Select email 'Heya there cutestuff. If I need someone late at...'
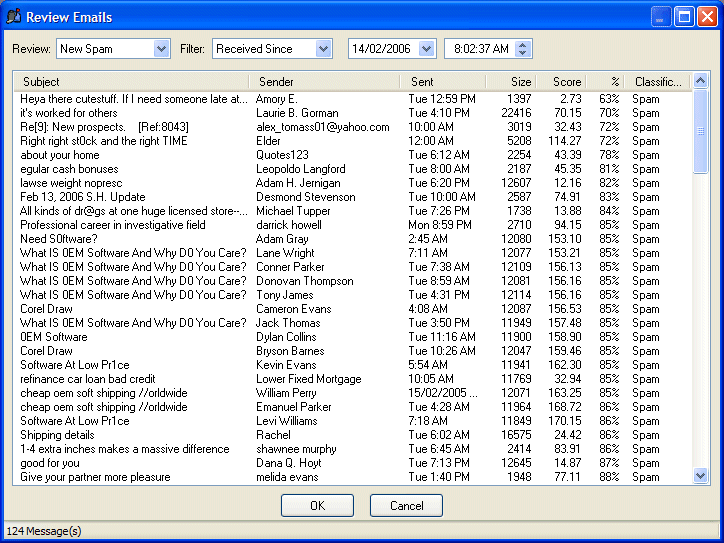724x543 pixels. coord(134,99)
